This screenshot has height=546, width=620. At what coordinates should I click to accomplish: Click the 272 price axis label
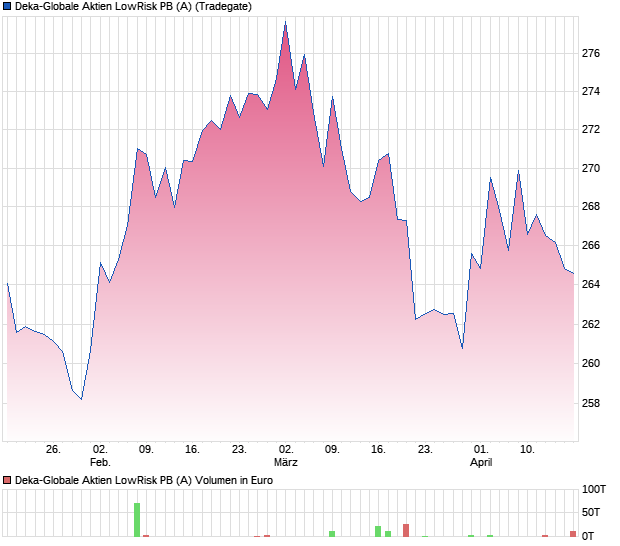591,129
